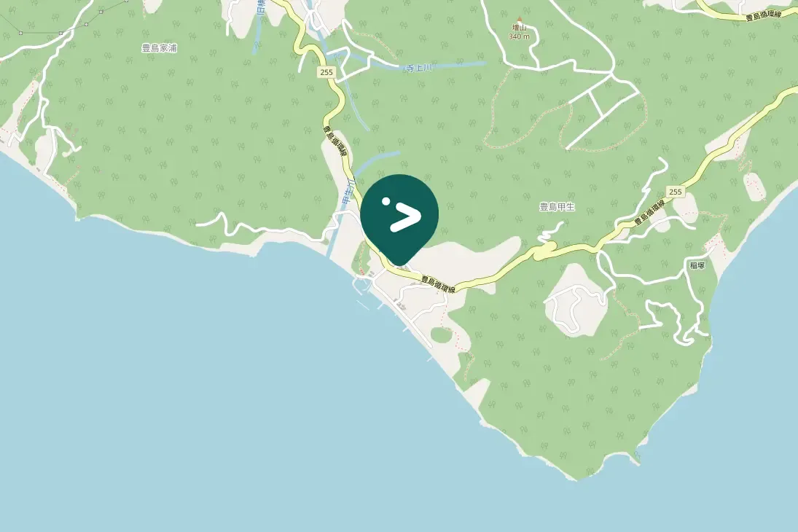Select the 壇山 peak triangle icon
Viewport: 798px width, 532px height.
coord(519,19)
